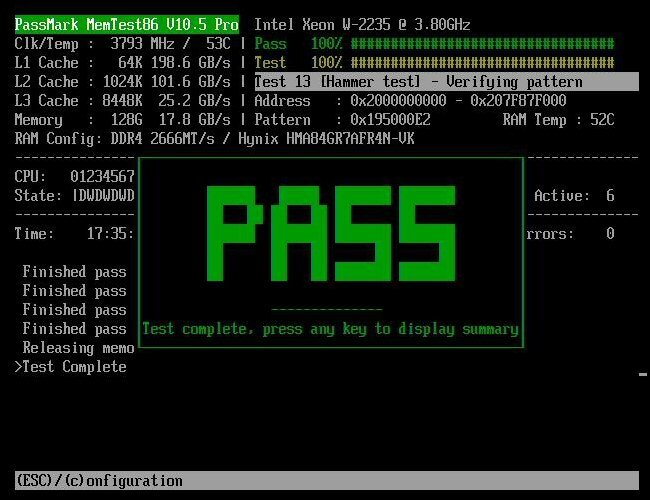The width and height of the screenshot is (650, 500).
Task: Click the Errors 0 count
Action: [570, 234]
